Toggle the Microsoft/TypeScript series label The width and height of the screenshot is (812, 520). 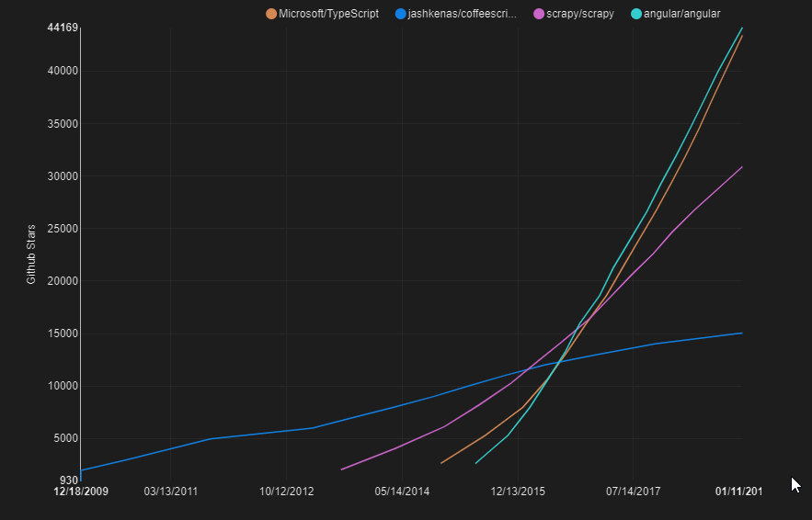(328, 14)
